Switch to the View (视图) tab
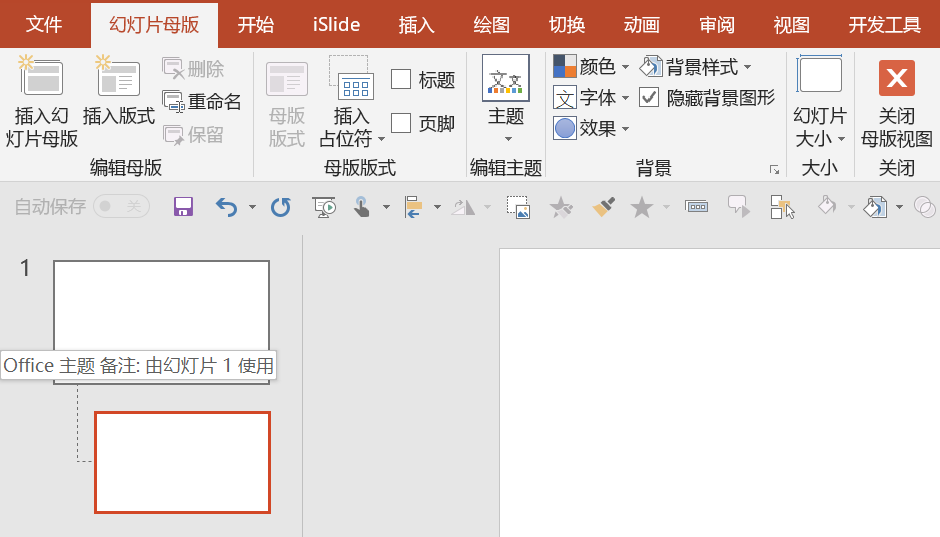 click(791, 25)
